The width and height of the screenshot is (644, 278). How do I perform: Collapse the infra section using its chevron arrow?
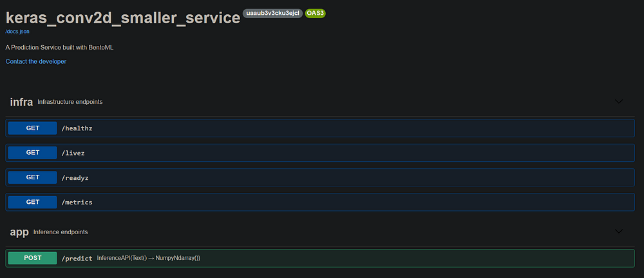click(619, 102)
